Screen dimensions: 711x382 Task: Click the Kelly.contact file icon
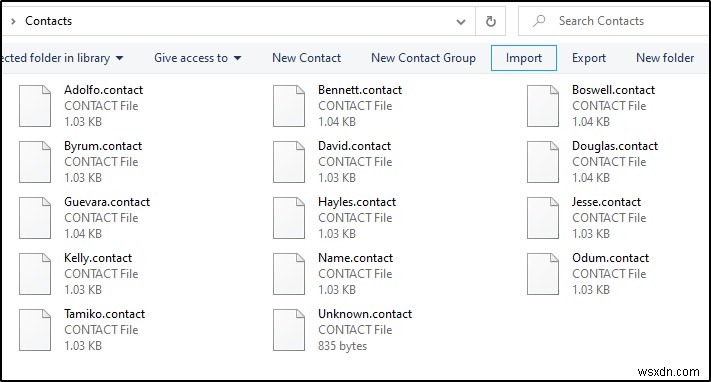tap(35, 274)
